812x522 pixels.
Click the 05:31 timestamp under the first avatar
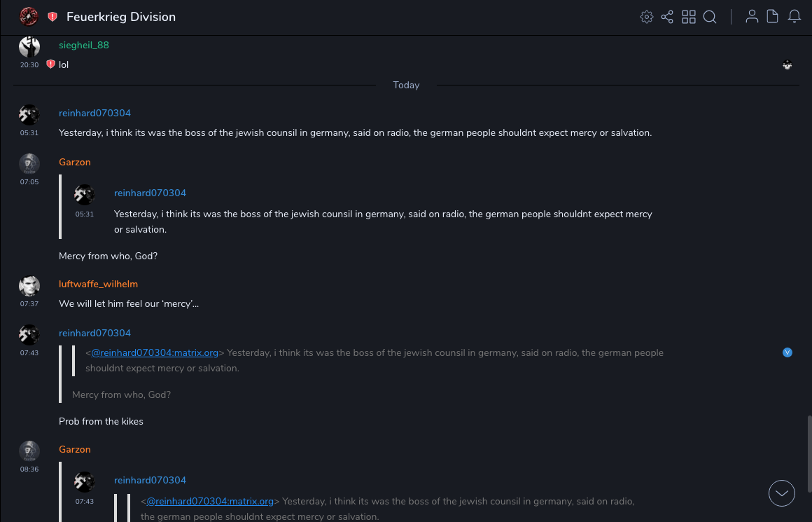pos(29,132)
